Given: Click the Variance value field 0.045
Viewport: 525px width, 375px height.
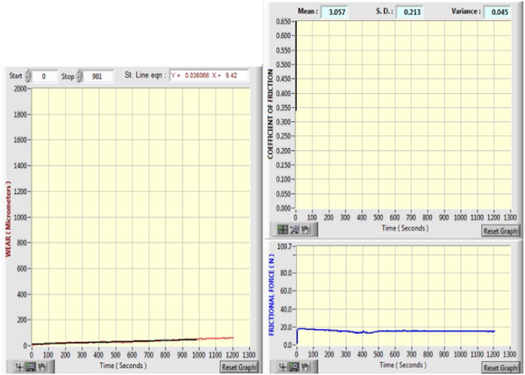Looking at the screenshot, I should pyautogui.click(x=497, y=12).
